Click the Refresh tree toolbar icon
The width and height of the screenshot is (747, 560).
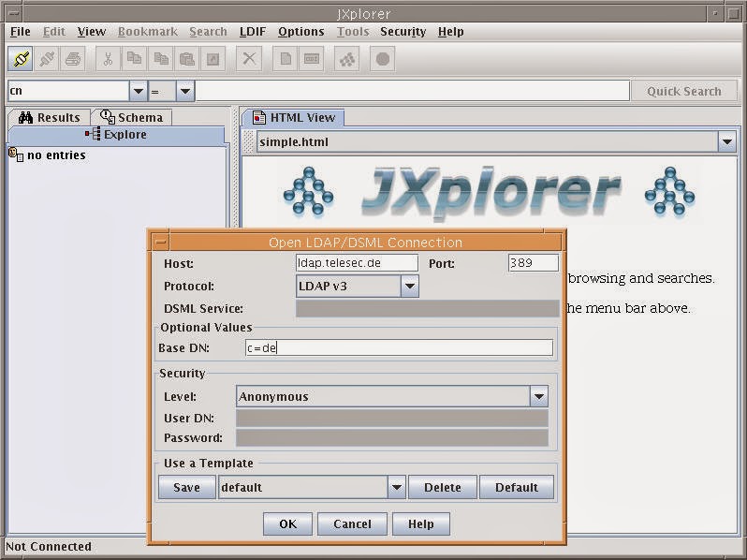click(x=346, y=59)
